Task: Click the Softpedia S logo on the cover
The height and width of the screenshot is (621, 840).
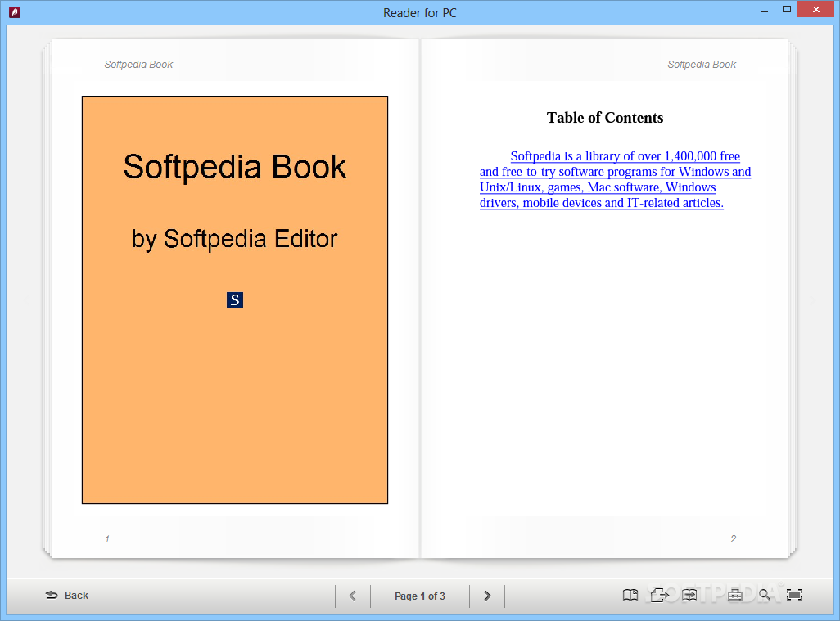Action: click(x=235, y=299)
